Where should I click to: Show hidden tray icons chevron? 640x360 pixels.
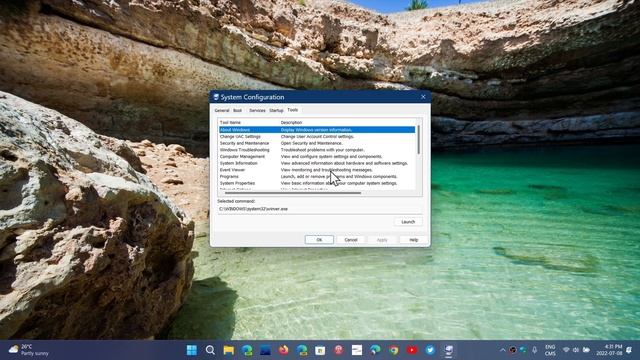tap(502, 350)
